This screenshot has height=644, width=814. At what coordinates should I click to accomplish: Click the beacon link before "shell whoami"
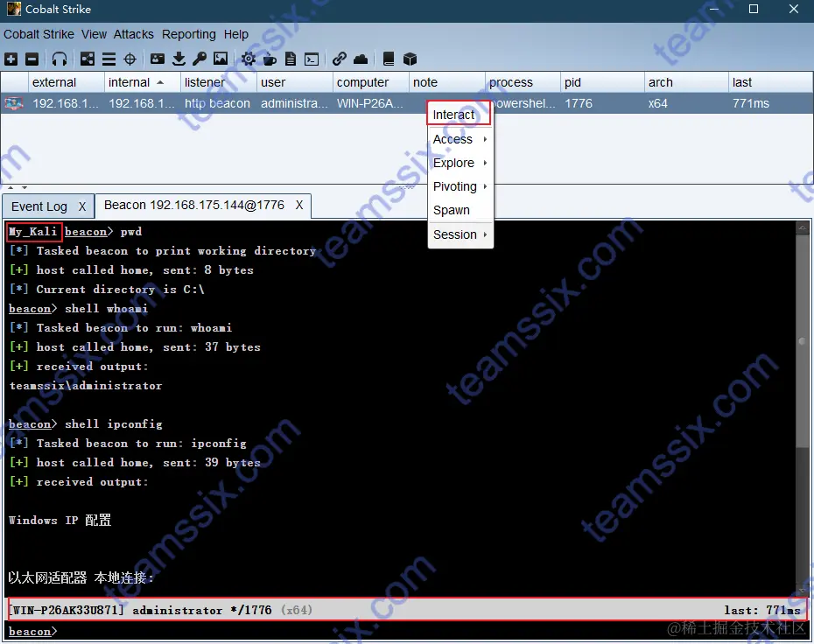(x=30, y=308)
